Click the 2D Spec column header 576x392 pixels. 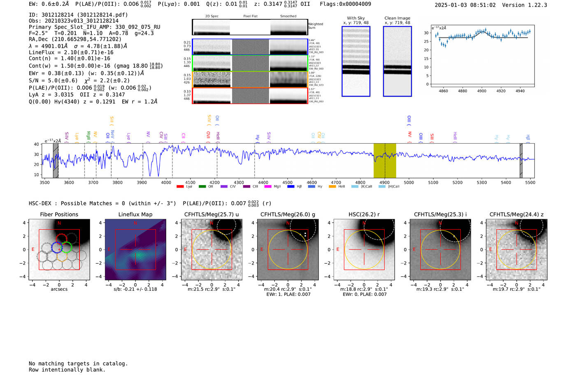(212, 16)
